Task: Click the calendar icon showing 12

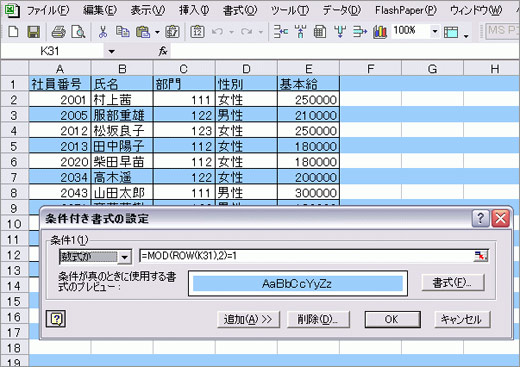Action: tap(197, 32)
